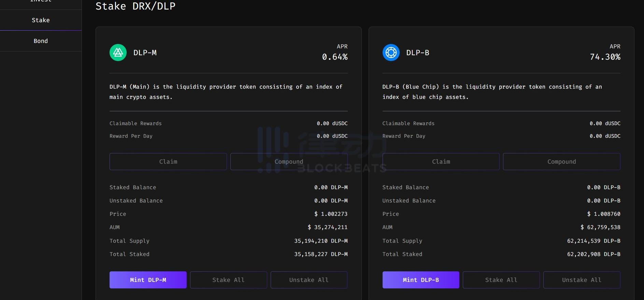Unstake all DLP-M tokens

[x=309, y=280]
